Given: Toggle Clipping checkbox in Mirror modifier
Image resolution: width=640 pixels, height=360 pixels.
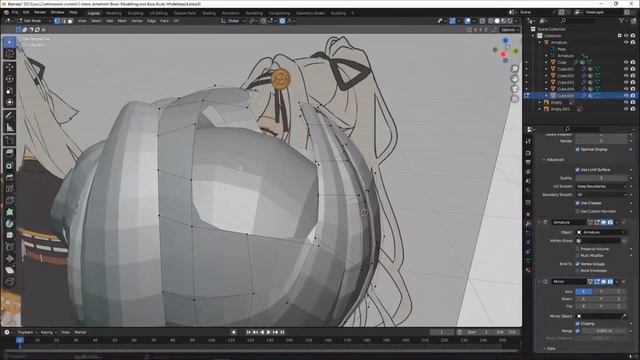Looking at the screenshot, I should coord(578,323).
